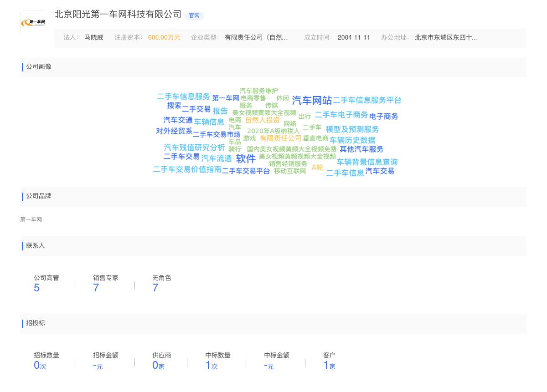Image resolution: width=547 pixels, height=392 pixels.
Task: Open the 无角色 count 7
Action: pyautogui.click(x=155, y=288)
